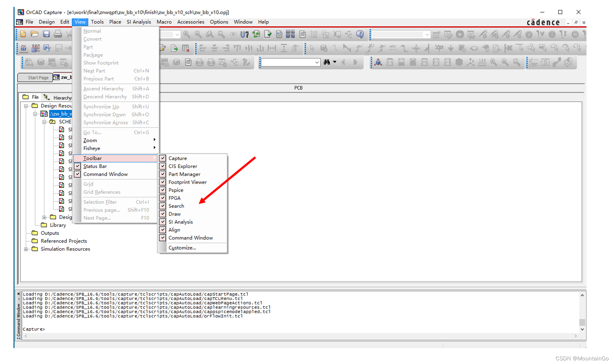
Task: Create a new document with the New toolbar icon
Action: tap(23, 34)
